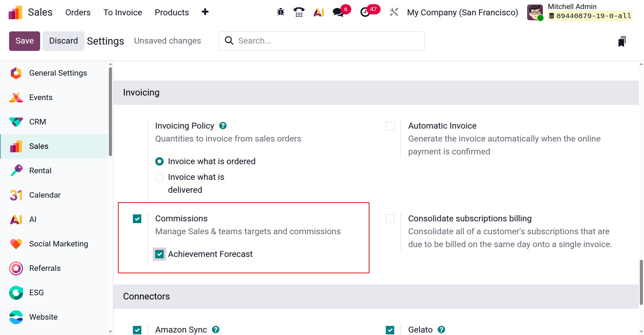Select Invoice what is delivered

click(159, 177)
